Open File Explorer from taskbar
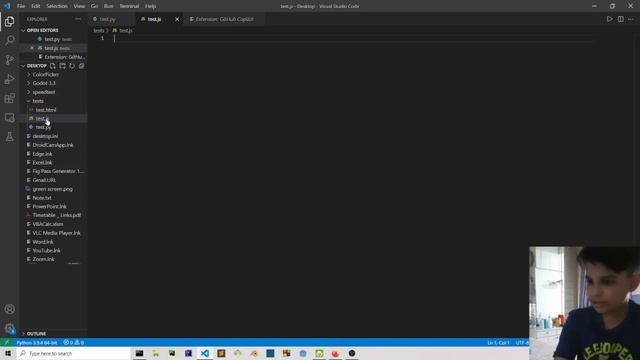 (156, 353)
